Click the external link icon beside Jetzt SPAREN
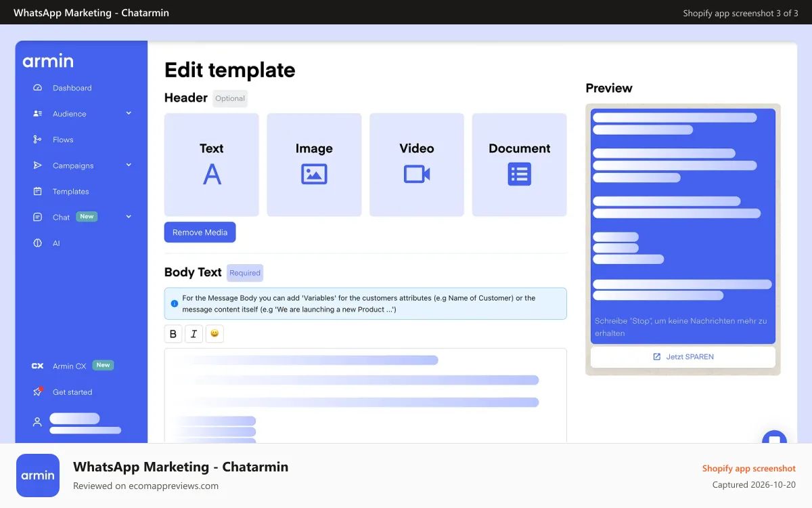812x508 pixels. pos(656,357)
